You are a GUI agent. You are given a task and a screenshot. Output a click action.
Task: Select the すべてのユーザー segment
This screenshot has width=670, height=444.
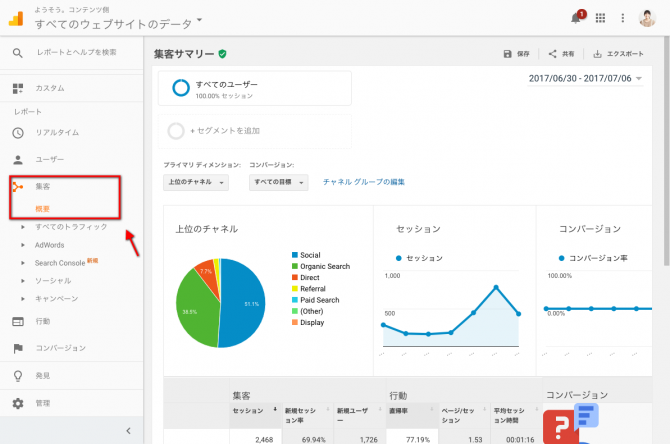[x=255, y=88]
